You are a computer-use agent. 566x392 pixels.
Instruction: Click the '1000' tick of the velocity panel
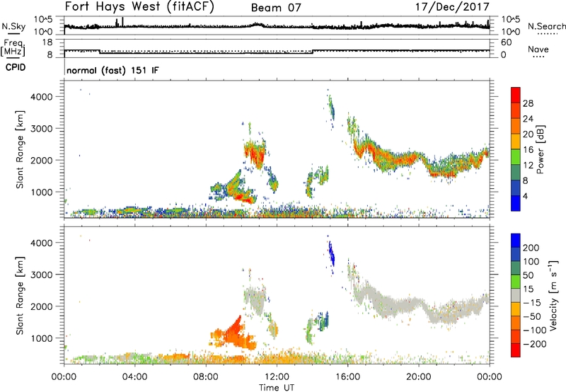point(42,338)
